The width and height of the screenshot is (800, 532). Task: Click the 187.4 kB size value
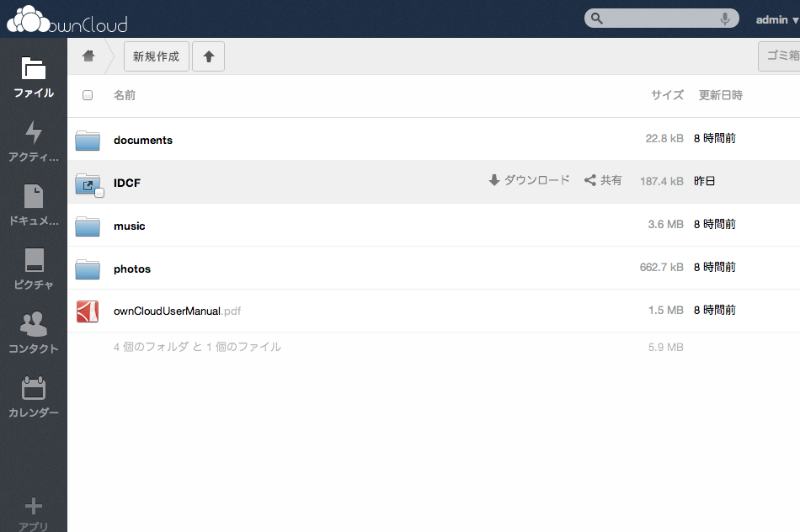click(662, 181)
